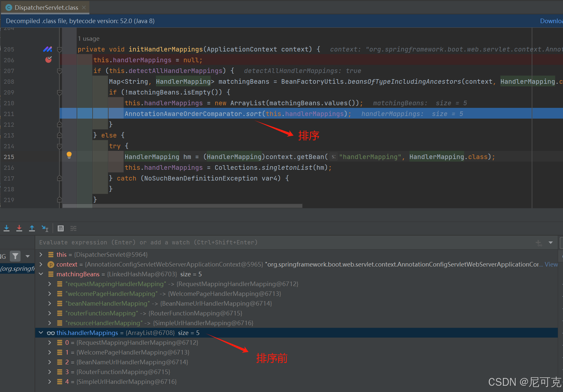
Task: Close the DispatcherServlet.class tab
Action: pyautogui.click(x=84, y=7)
